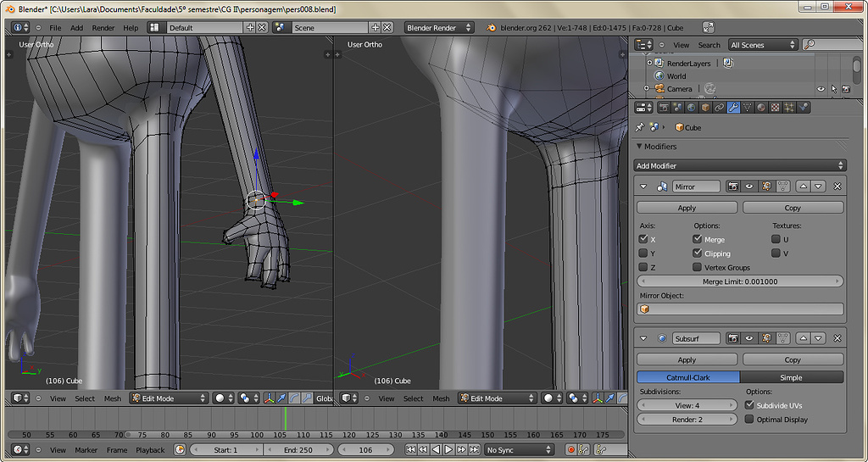This screenshot has width=868, height=462.
Task: Open the Object properties tab cube icon
Action: click(706, 108)
